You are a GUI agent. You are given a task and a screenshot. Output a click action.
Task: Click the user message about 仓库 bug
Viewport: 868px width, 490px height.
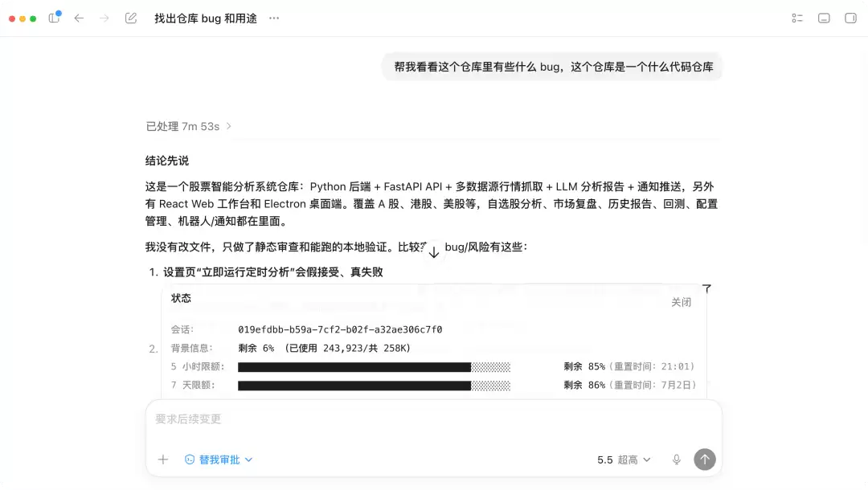[554, 67]
